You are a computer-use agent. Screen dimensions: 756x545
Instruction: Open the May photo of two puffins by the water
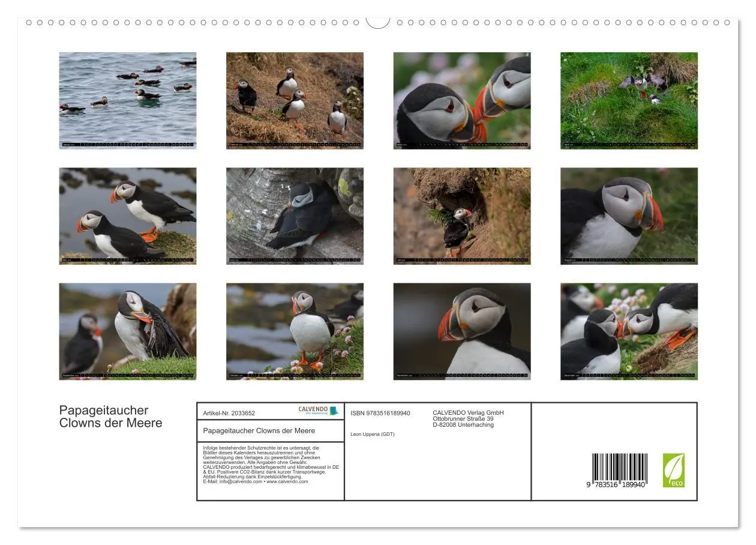click(x=128, y=215)
